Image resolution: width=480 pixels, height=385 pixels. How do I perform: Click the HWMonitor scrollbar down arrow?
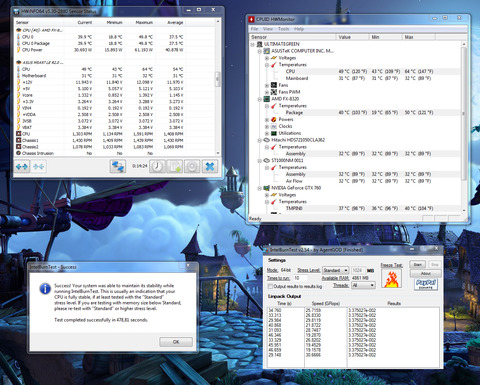coord(464,210)
